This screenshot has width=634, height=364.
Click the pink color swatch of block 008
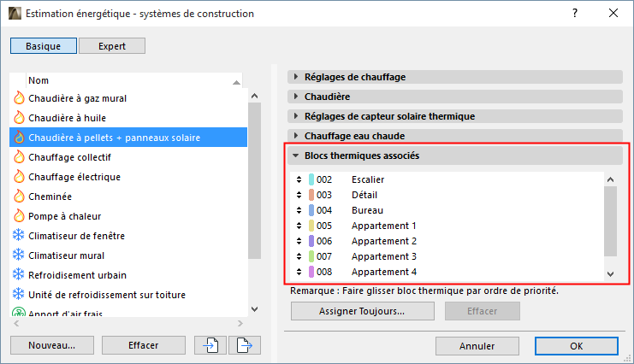coord(311,272)
